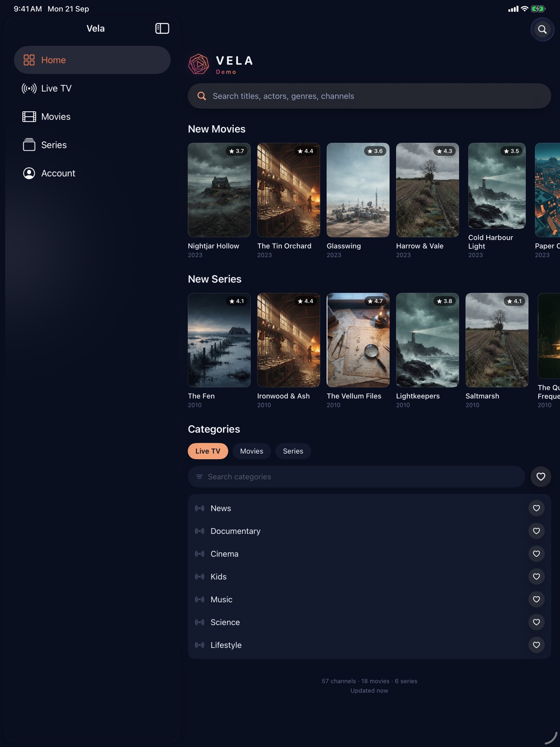Click the broadcast icon beside Kids
Screen dimensions: 560x747
pos(200,577)
